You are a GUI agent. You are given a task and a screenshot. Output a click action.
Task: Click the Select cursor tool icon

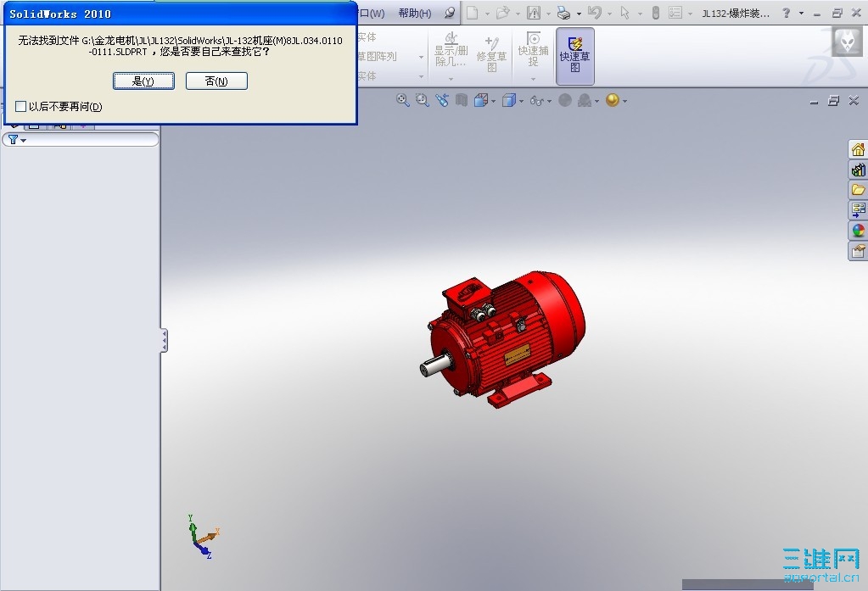(625, 12)
